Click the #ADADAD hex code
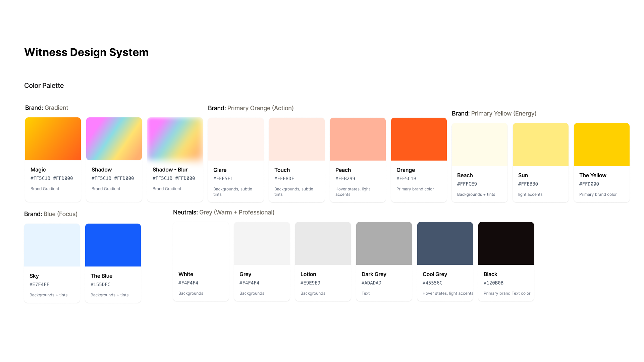The height and width of the screenshot is (362, 644). [x=371, y=283]
